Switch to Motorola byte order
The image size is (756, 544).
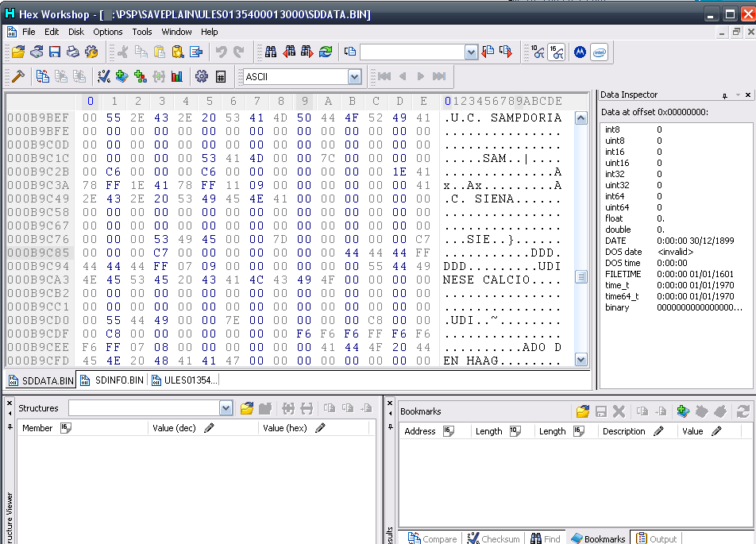tap(580, 52)
